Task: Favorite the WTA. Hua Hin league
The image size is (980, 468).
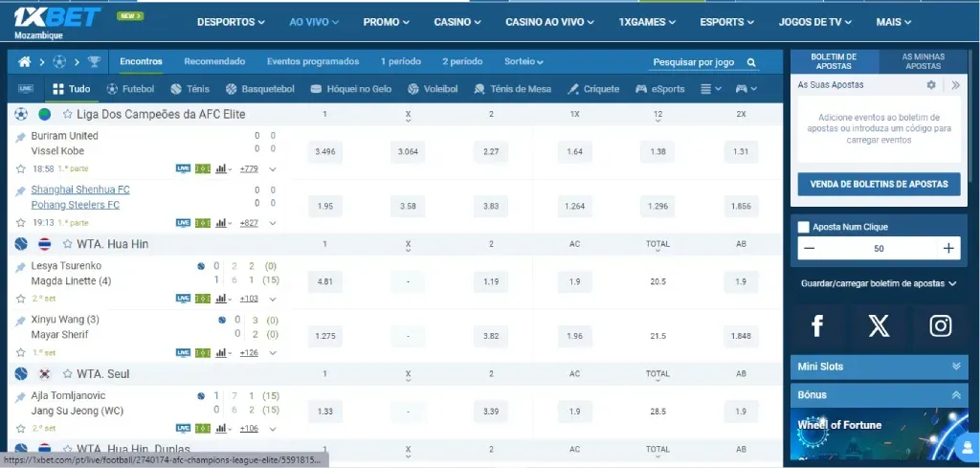Action: [68, 244]
